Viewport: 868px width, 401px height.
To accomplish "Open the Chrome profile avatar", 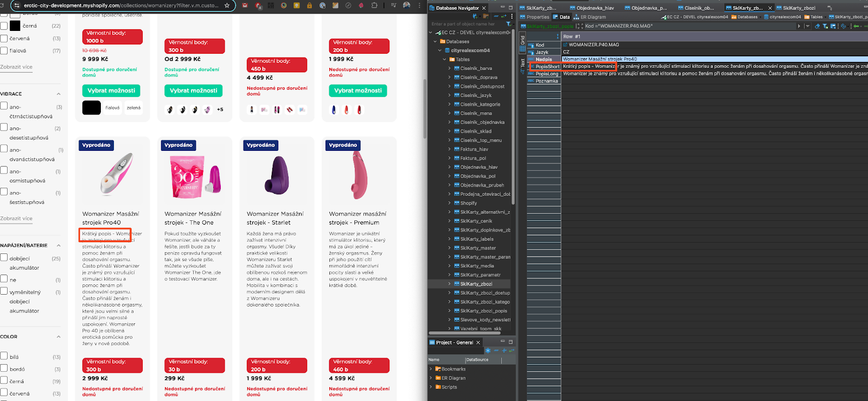I will coord(406,5).
